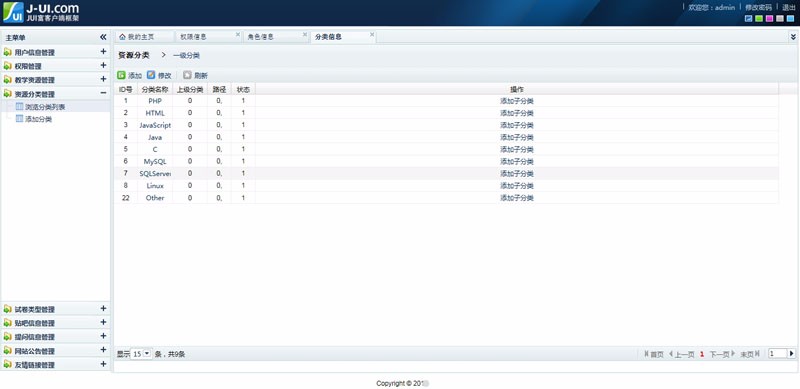
Task: Select the 分类信息 tab
Action: [343, 37]
